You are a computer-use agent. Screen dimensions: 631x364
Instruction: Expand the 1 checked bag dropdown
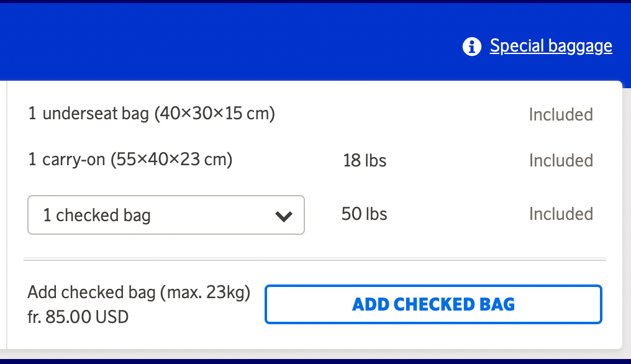click(166, 216)
